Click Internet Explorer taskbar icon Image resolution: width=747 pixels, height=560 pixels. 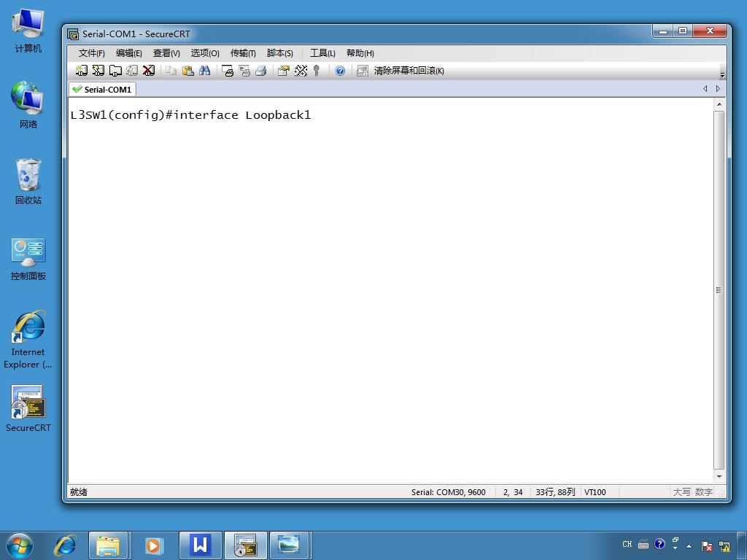pos(65,545)
